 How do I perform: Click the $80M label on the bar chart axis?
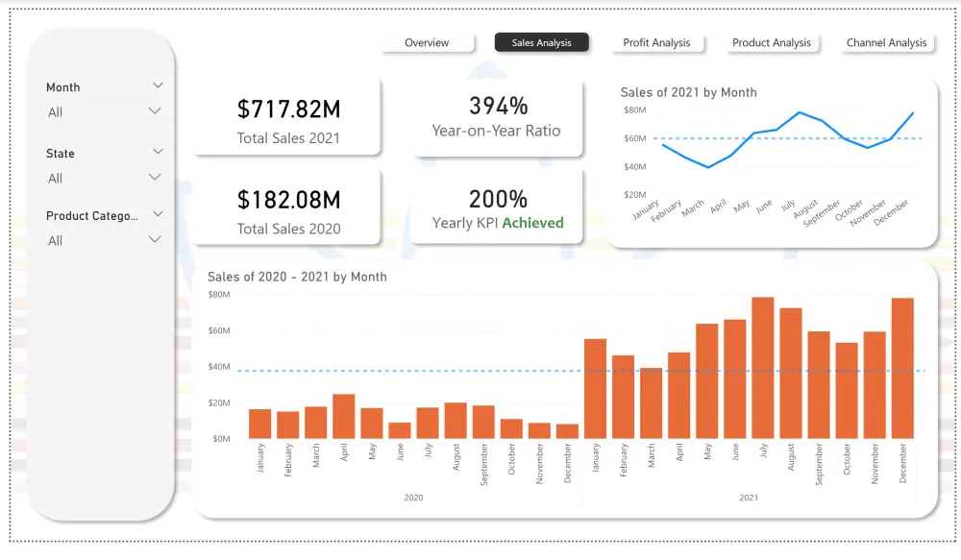pos(219,295)
